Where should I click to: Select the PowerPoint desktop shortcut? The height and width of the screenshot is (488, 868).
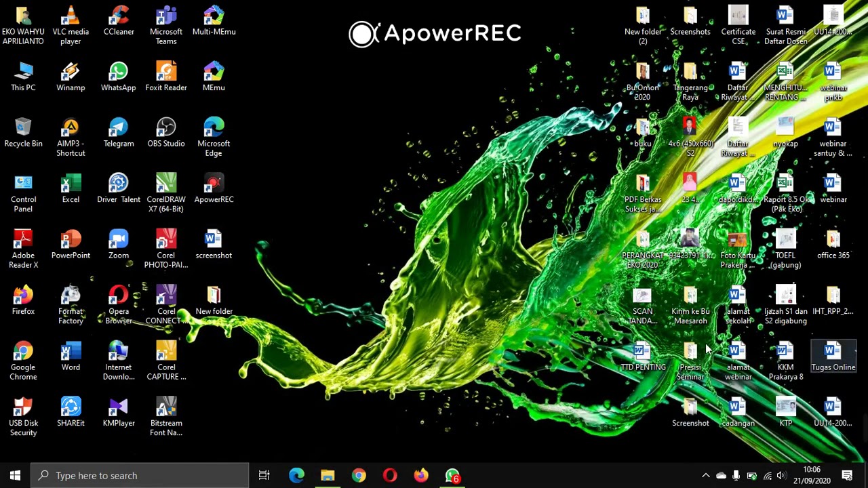coord(71,244)
